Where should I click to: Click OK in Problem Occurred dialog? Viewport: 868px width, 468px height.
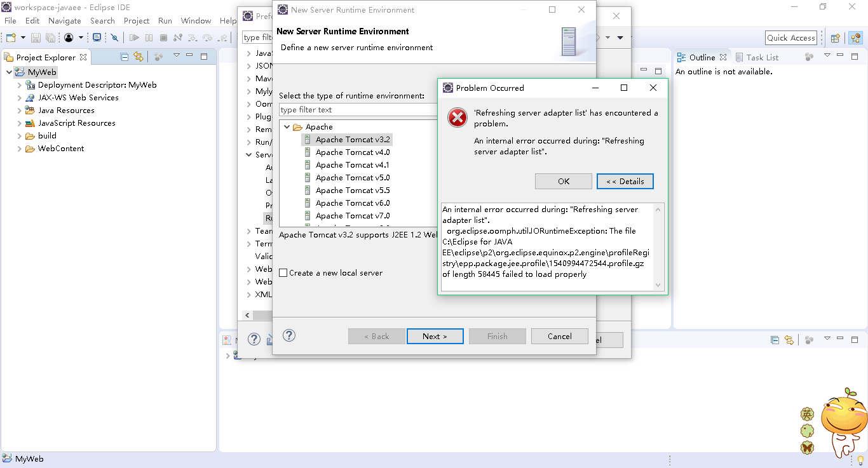coord(564,181)
